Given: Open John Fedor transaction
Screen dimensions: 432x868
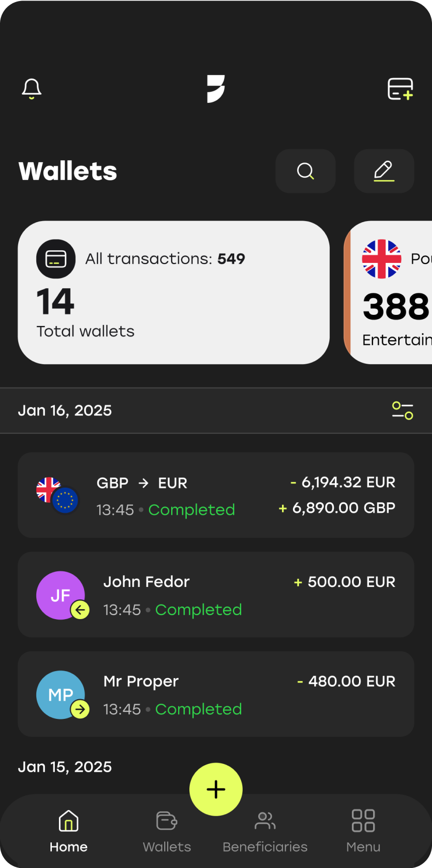Looking at the screenshot, I should click(216, 594).
